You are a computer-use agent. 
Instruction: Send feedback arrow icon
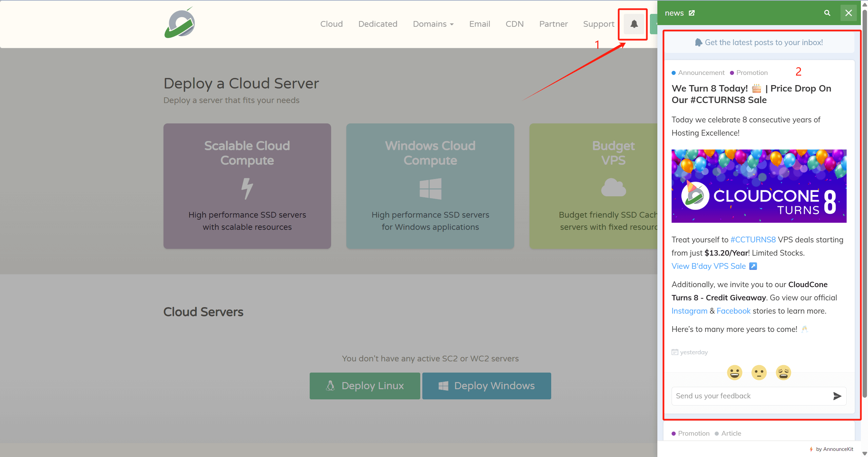pos(837,396)
